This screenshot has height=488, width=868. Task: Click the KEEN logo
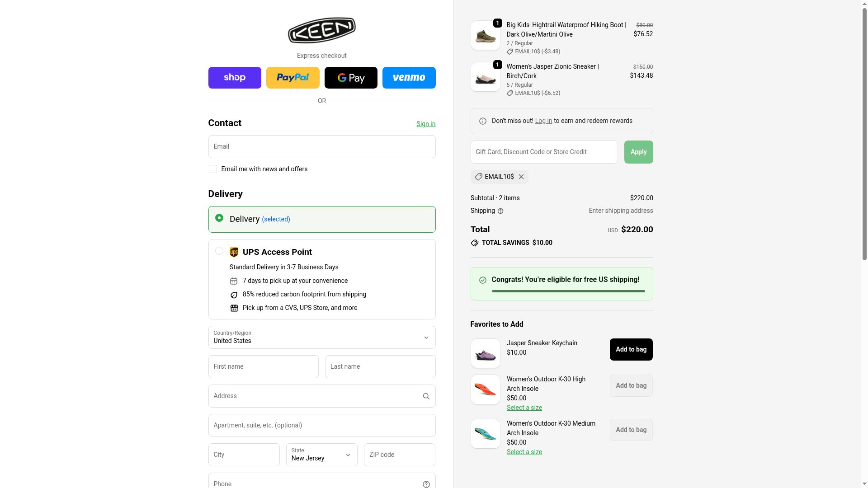(x=321, y=30)
